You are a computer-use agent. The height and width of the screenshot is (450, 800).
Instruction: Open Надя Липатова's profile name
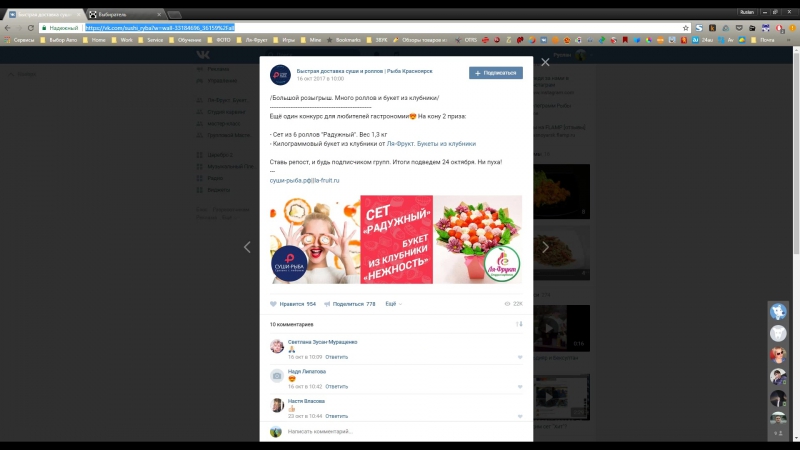[x=307, y=372]
